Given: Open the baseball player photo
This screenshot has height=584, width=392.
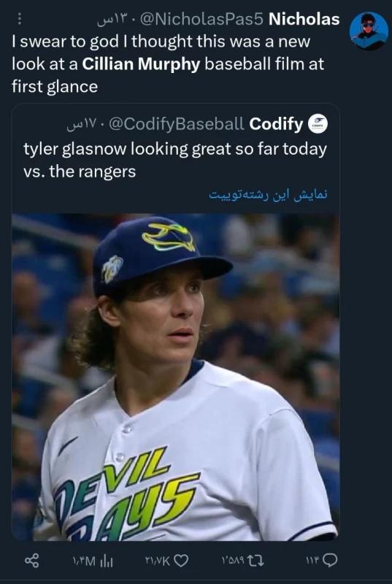Looking at the screenshot, I should (175, 377).
